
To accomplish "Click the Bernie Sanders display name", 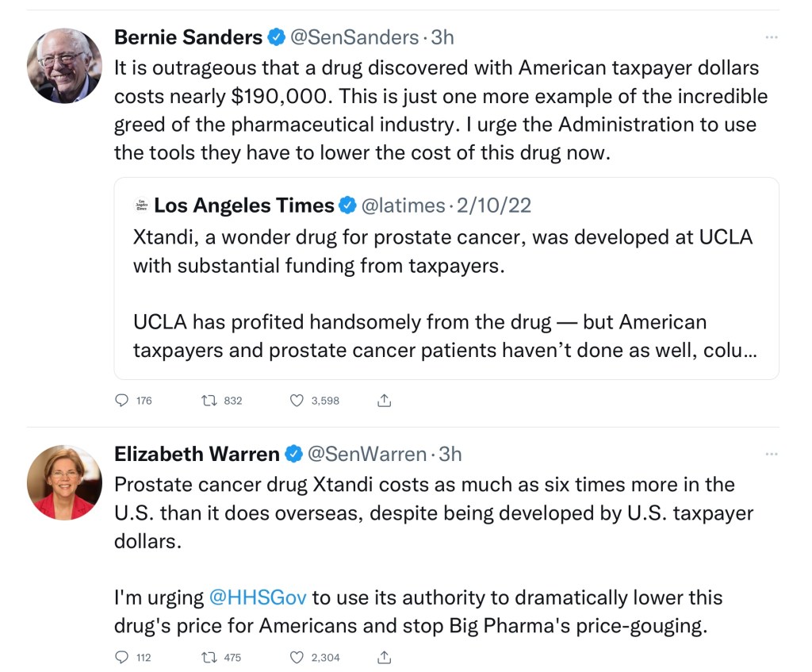I will coord(188,37).
